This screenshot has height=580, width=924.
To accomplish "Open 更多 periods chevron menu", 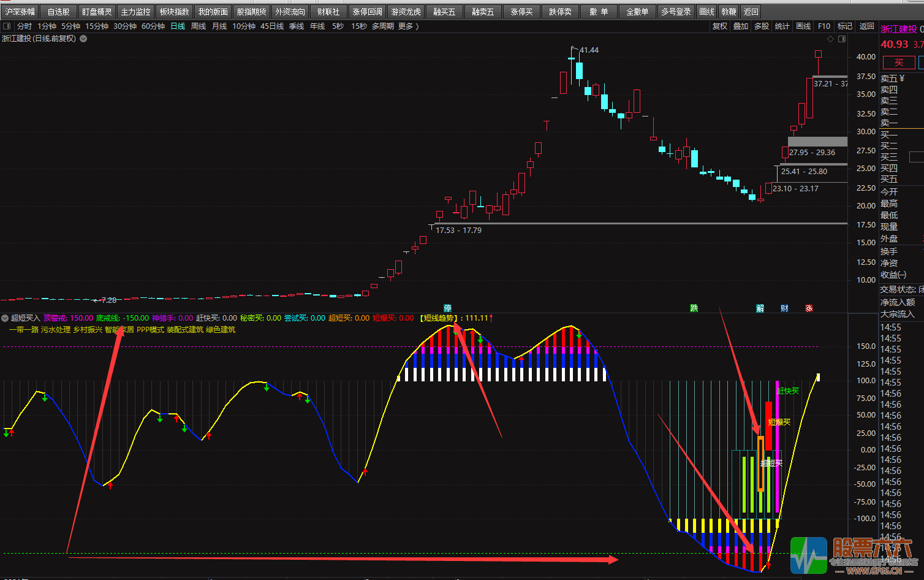I will (408, 26).
